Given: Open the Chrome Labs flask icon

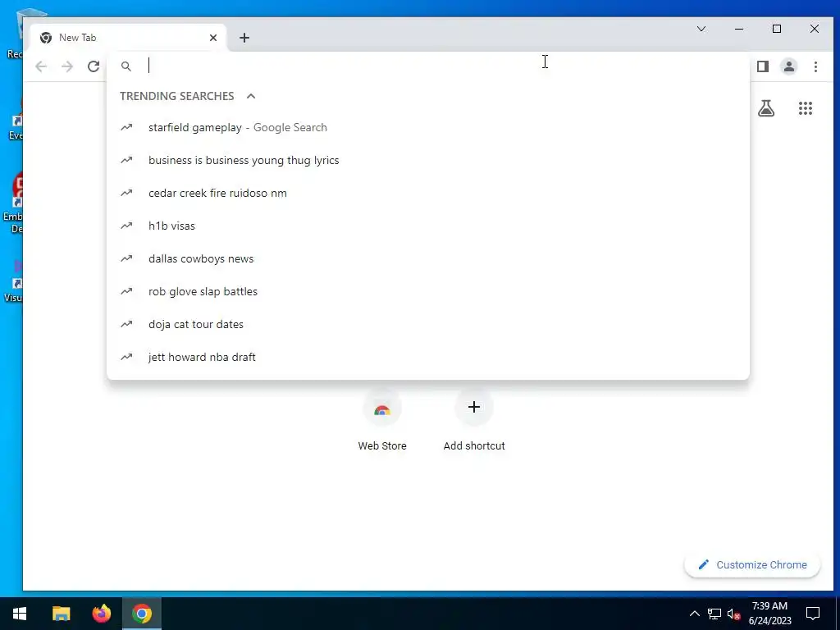Looking at the screenshot, I should click(766, 109).
